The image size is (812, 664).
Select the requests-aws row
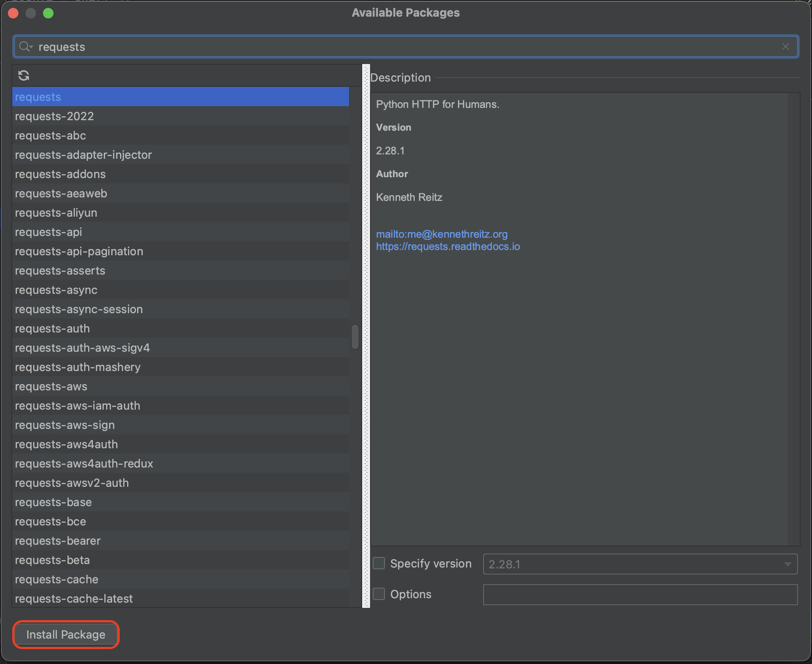181,386
